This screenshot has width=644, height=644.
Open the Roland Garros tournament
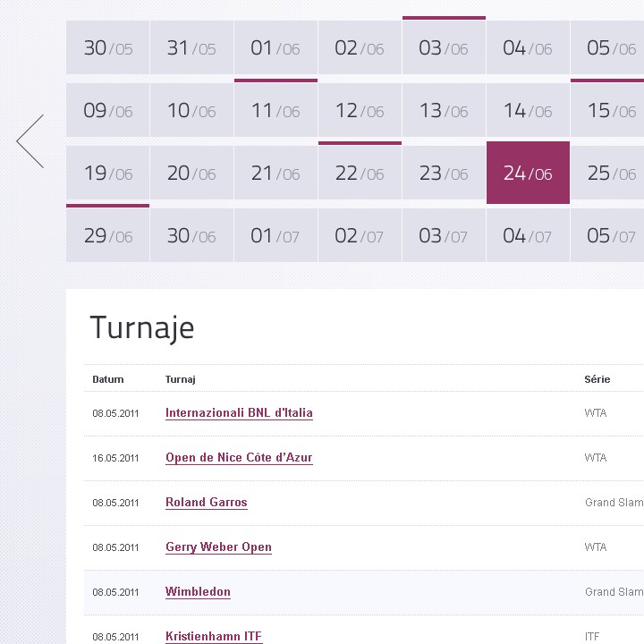click(206, 503)
